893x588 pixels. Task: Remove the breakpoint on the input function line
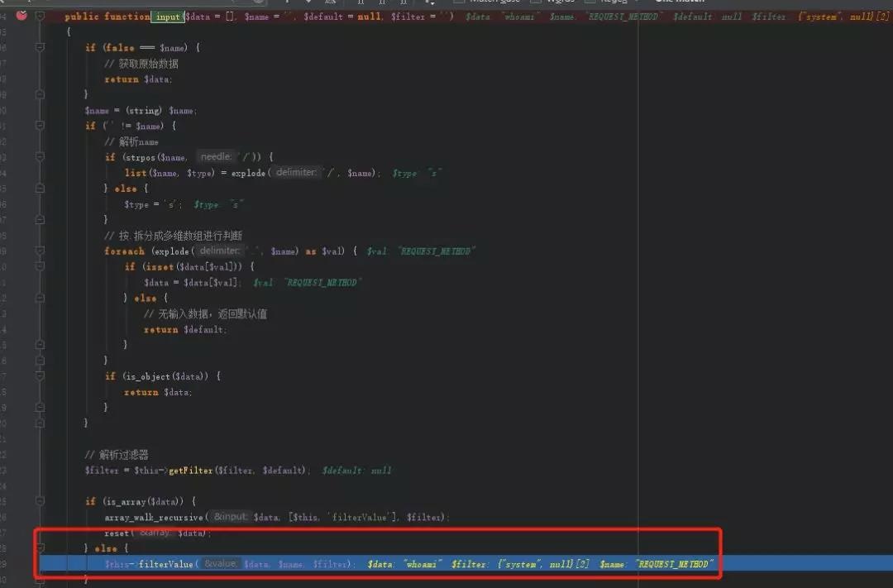click(x=21, y=16)
